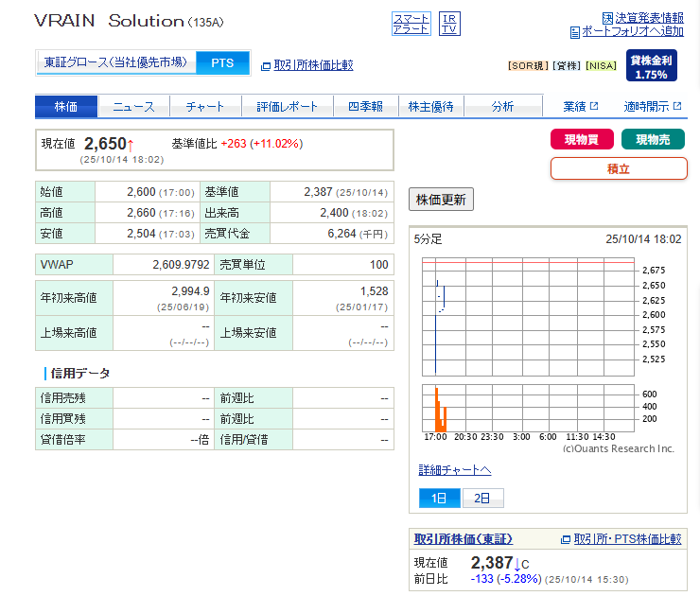700x596 pixels.
Task: Open the 株主優待 tab
Action: click(430, 107)
